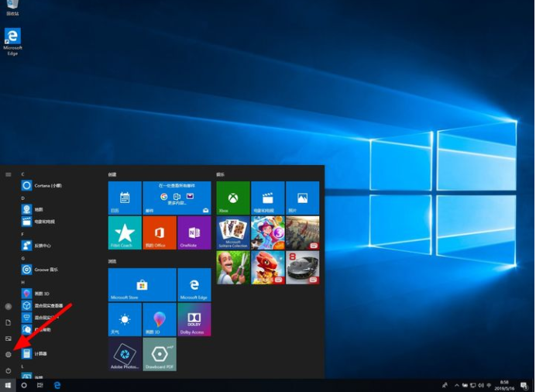Open the Xbox tile
The height and width of the screenshot is (392, 536).
coord(232,198)
